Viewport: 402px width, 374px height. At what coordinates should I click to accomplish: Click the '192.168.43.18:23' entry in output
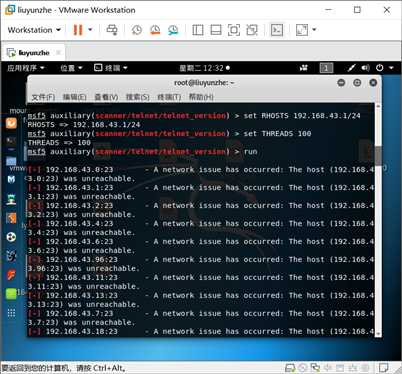pos(82,331)
